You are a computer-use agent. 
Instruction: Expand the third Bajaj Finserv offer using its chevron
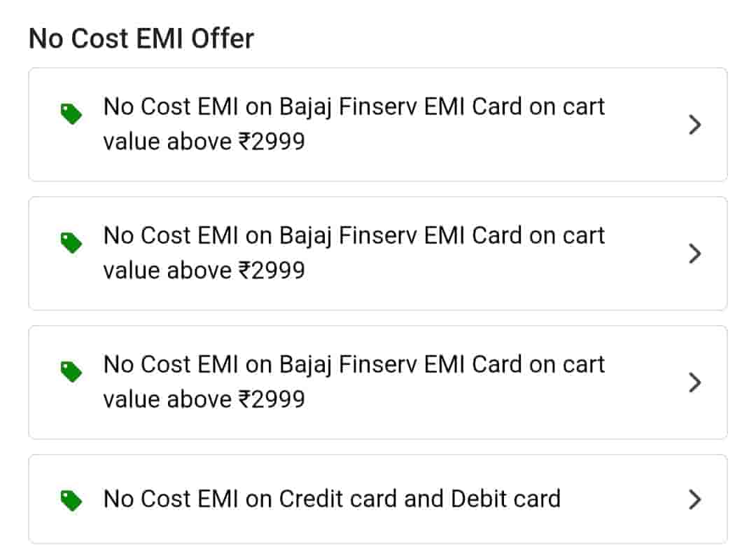(694, 383)
